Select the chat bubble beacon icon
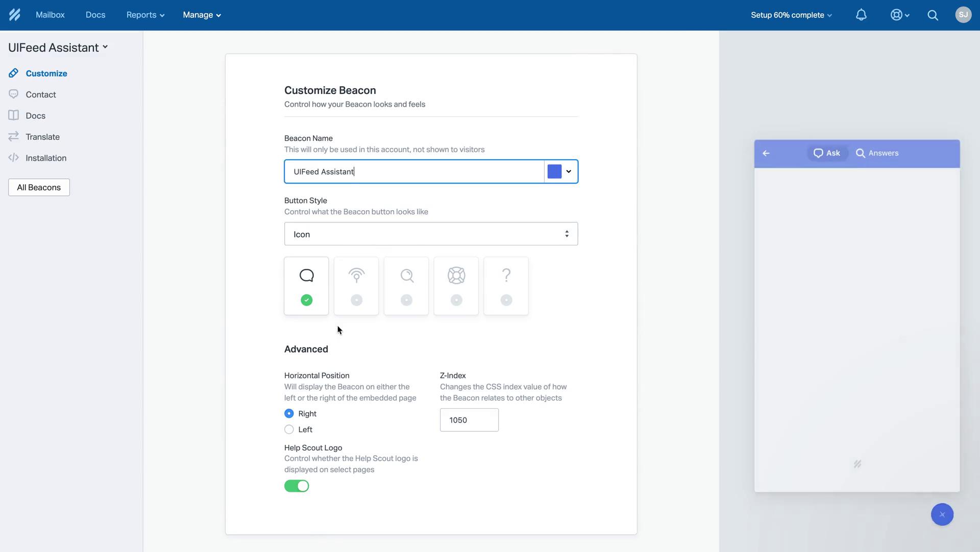The width and height of the screenshot is (980, 552). coord(306,274)
